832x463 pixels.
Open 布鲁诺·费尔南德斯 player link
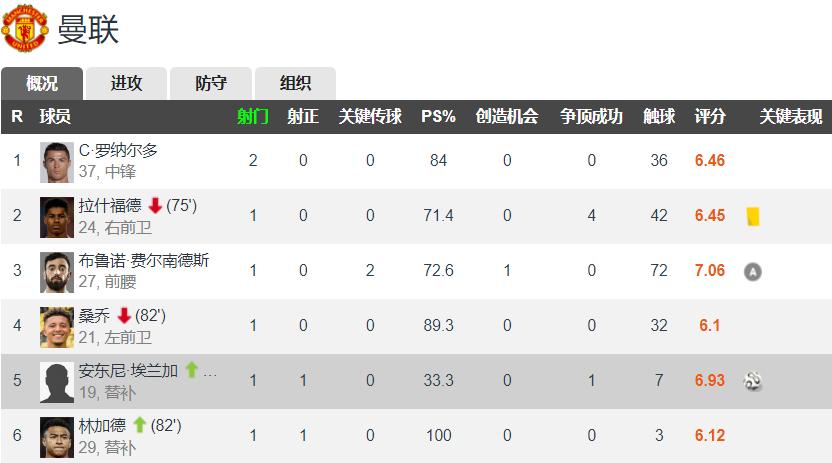tap(144, 261)
